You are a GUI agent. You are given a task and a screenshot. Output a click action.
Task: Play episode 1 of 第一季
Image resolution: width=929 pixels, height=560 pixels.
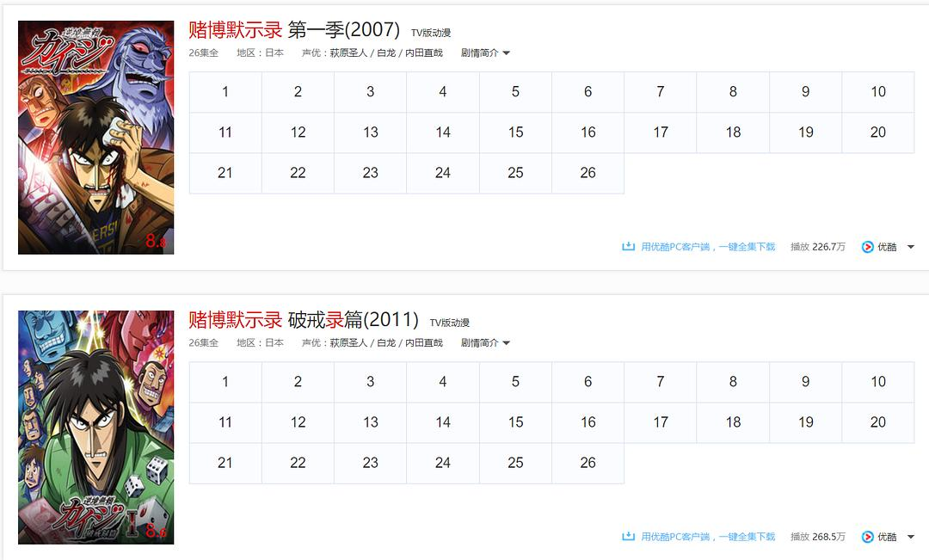click(225, 92)
